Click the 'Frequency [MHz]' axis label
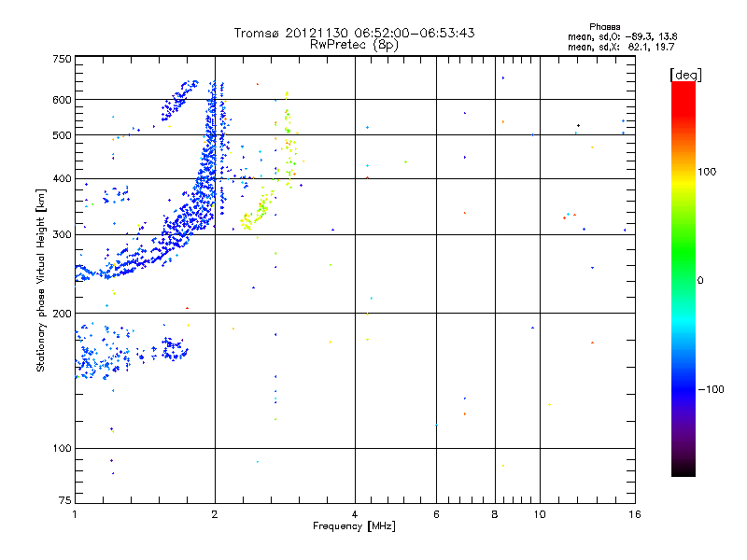The height and width of the screenshot is (560, 747). point(354,526)
